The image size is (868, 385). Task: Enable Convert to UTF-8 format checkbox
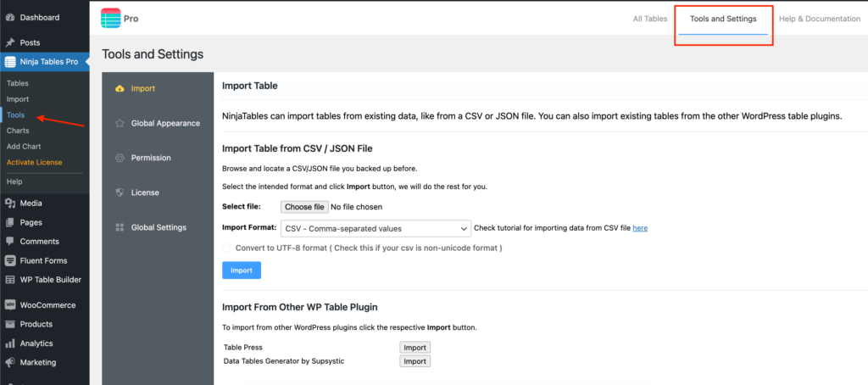(225, 248)
